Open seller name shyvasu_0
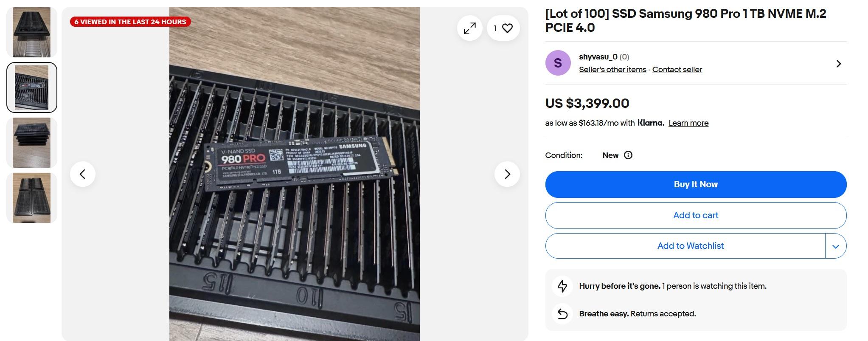Screen dimensions: 868x341 click(x=598, y=57)
